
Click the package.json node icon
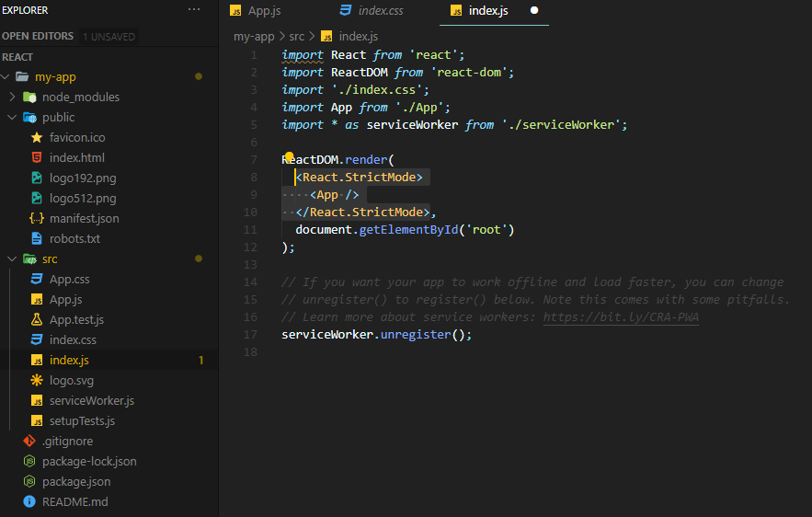point(29,481)
